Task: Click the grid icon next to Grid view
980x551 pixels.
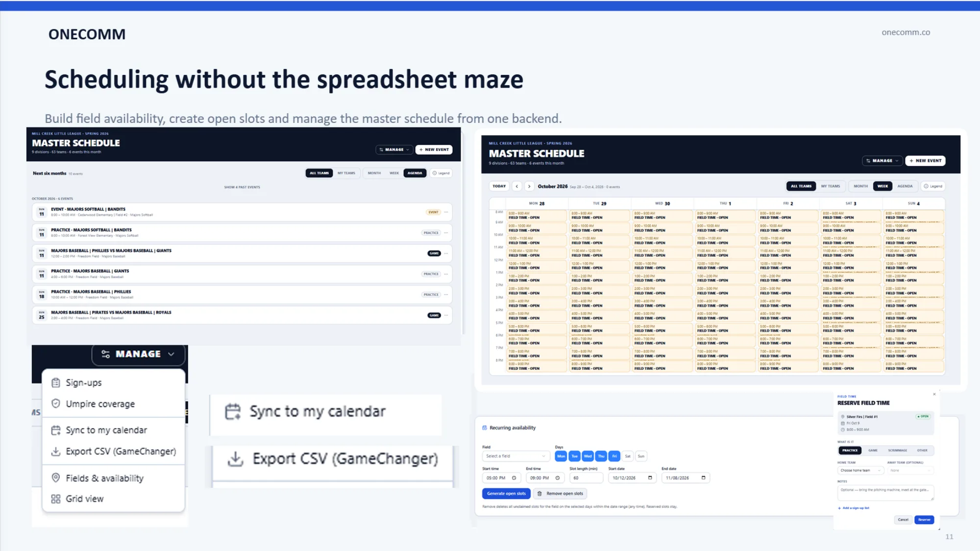Action: click(56, 499)
